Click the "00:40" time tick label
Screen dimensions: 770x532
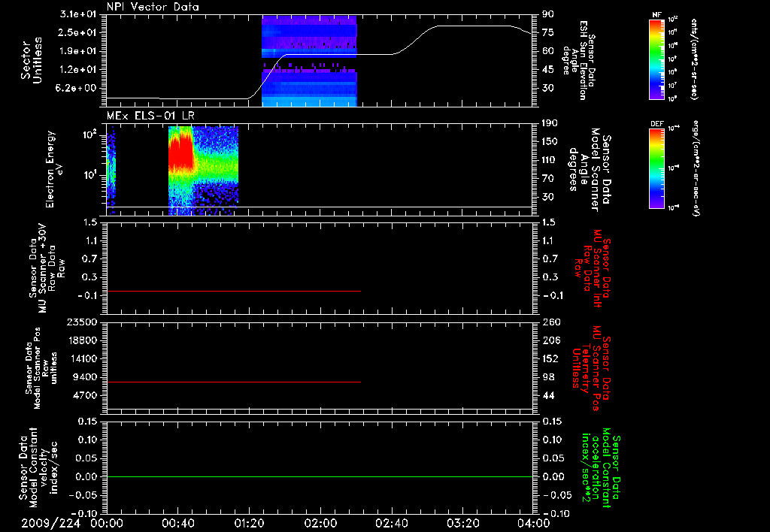177,523
